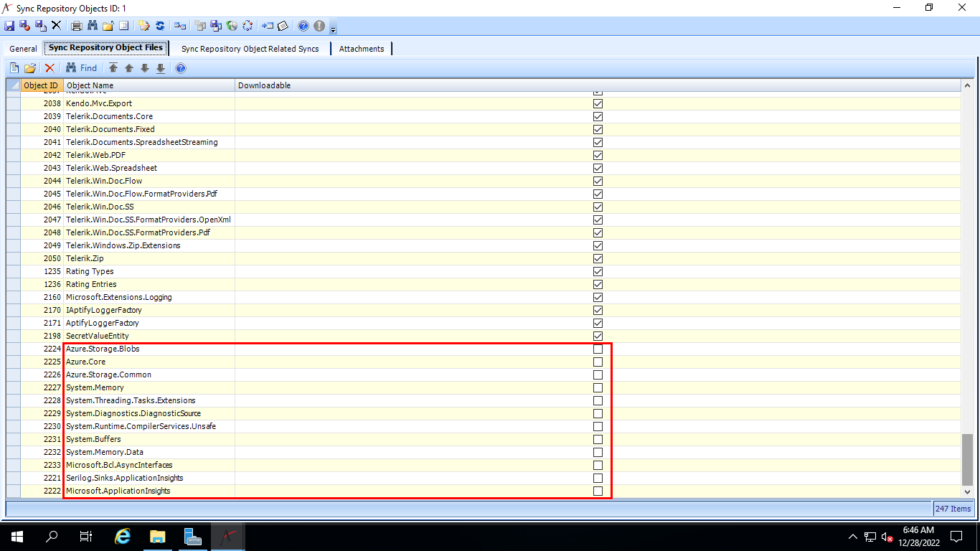This screenshot has width=980, height=551.
Task: Click the record list view icon
Action: click(x=124, y=26)
